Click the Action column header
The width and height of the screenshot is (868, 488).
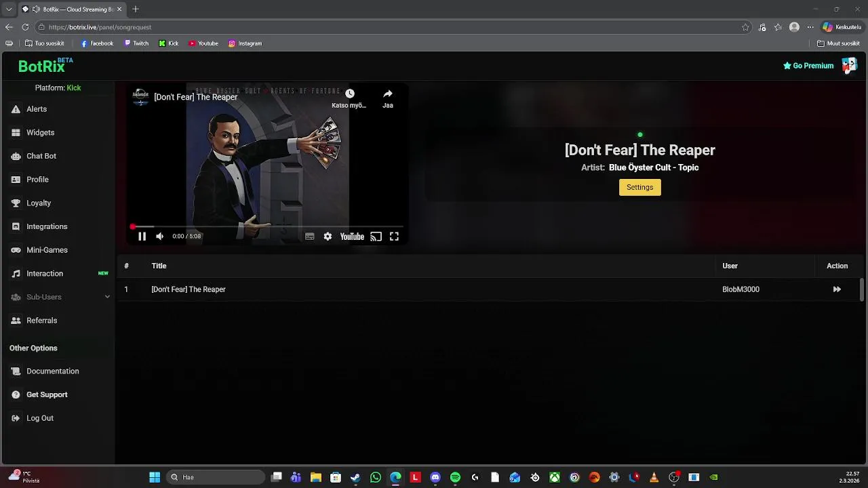pos(837,266)
